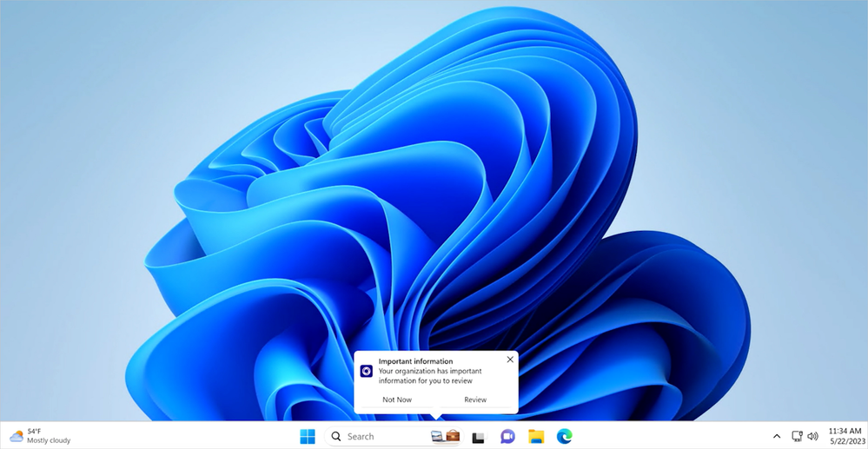Choose Not Now in the notification
The width and height of the screenshot is (868, 449).
pos(397,399)
